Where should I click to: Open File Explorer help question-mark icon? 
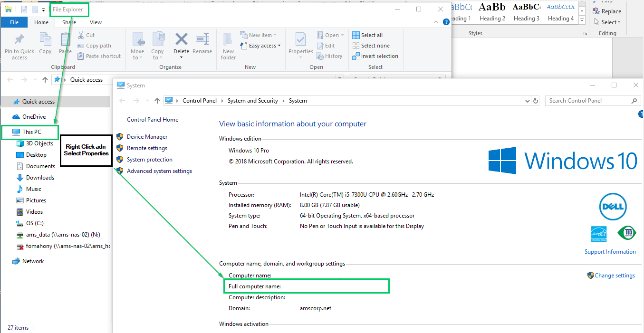coord(446,22)
